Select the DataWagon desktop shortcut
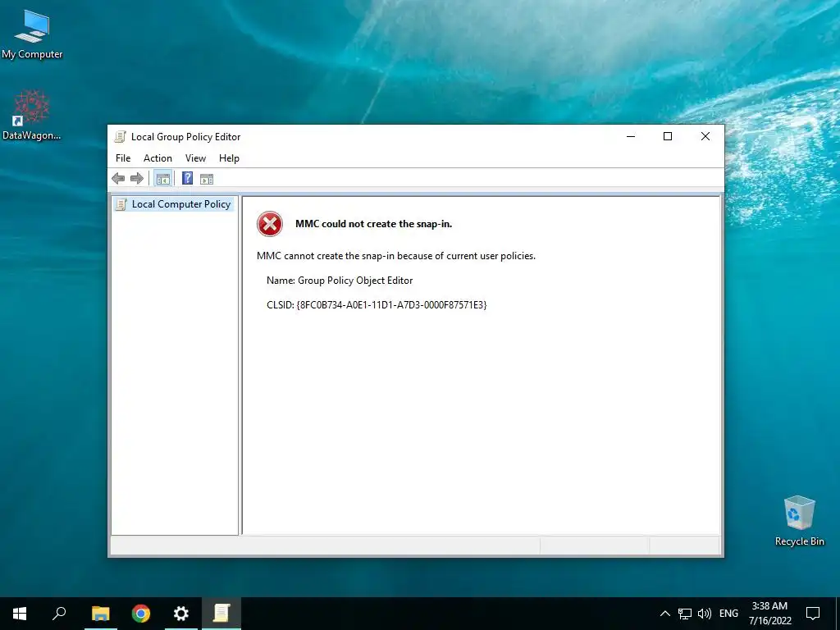This screenshot has height=630, width=840. pos(32,115)
